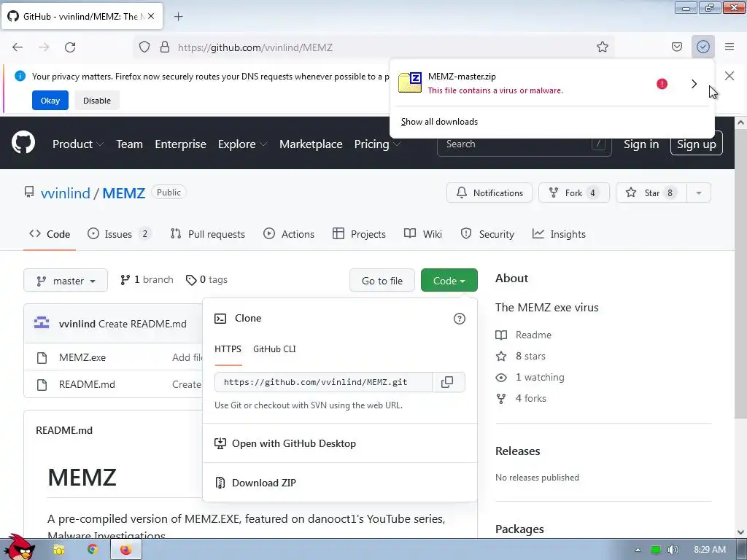Click the vvinlind avatar icon
747x560 pixels.
[42, 323]
